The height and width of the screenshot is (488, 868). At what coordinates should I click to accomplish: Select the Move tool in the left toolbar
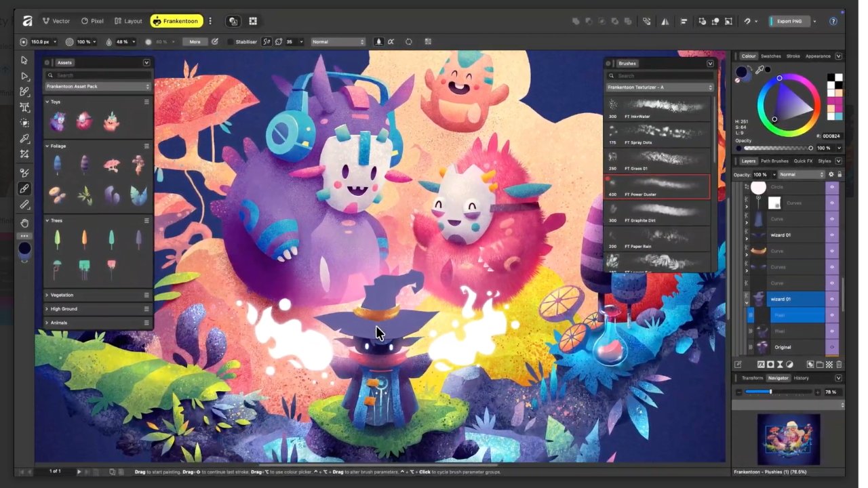click(x=24, y=60)
